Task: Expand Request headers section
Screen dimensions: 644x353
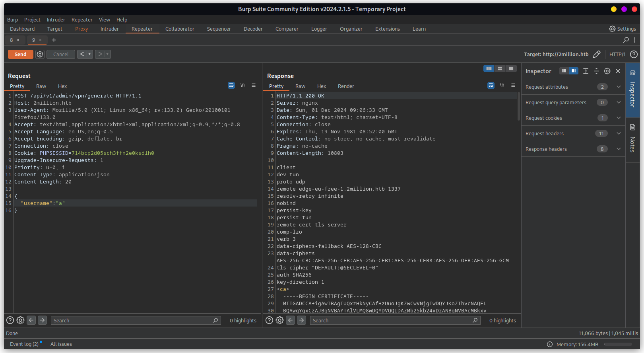Action: (x=573, y=133)
